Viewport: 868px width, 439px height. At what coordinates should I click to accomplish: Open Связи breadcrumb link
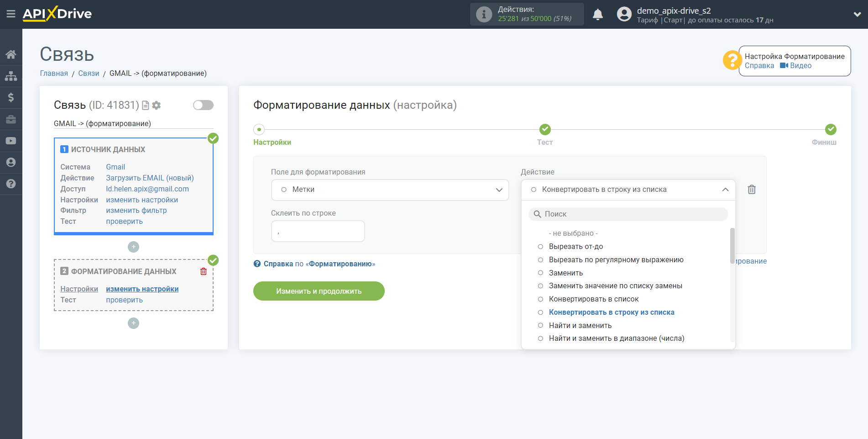coord(89,74)
